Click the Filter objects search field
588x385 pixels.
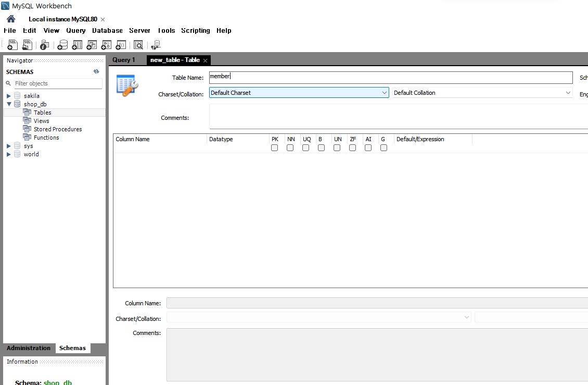pyautogui.click(x=58, y=83)
